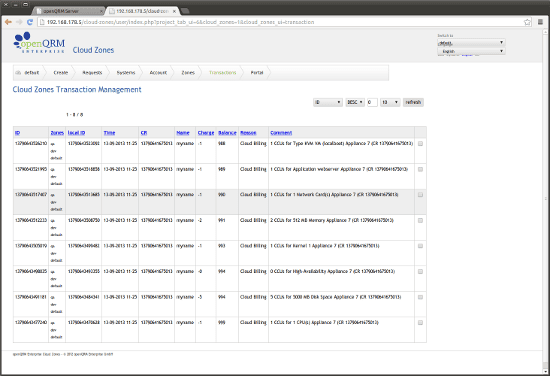Select the 192.168.178.5 cloud-zones browser tab

pyautogui.click(x=142, y=11)
